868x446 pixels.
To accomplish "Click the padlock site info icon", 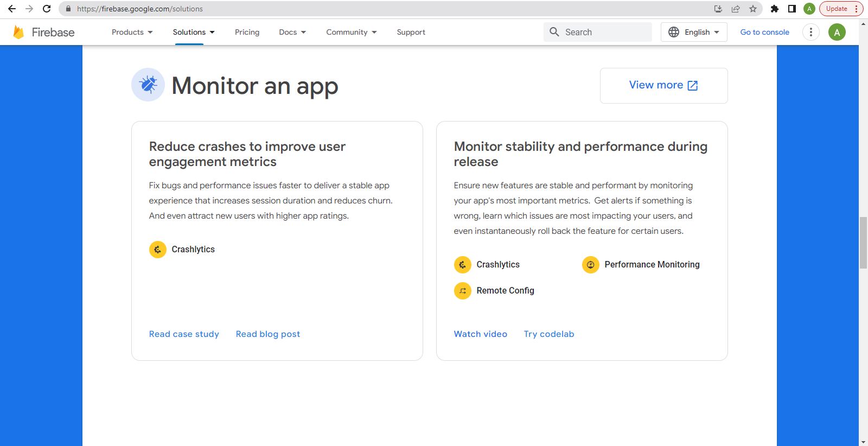I will [x=68, y=9].
